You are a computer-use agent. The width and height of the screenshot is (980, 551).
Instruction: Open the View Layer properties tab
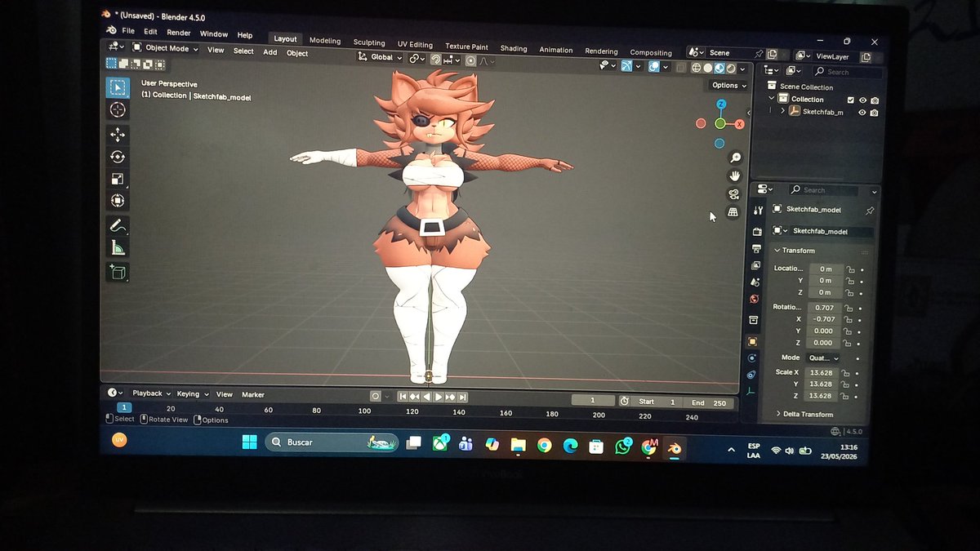755,265
